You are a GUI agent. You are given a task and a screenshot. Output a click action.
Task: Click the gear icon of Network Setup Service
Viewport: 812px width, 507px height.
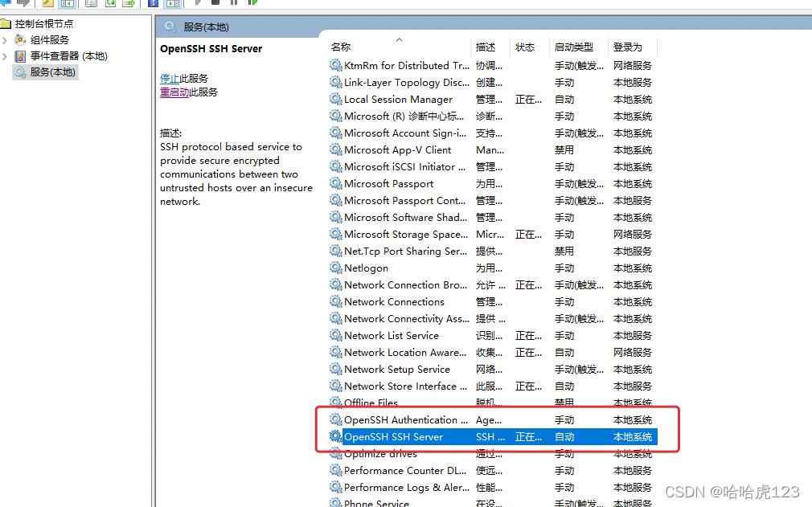(x=335, y=369)
